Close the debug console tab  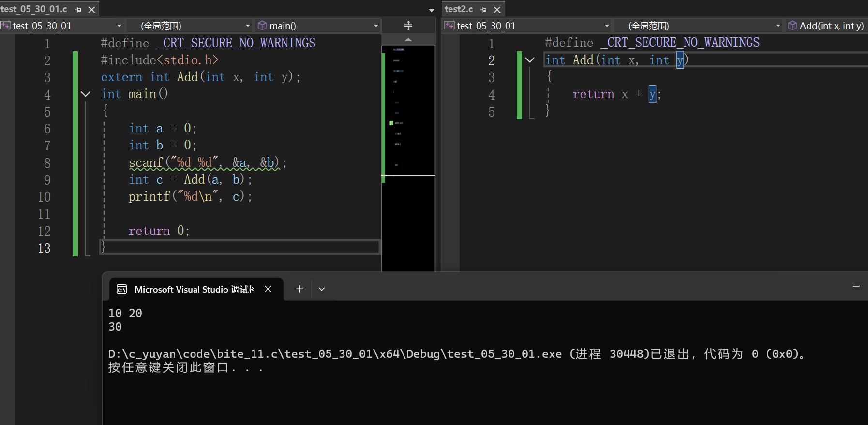tap(268, 289)
